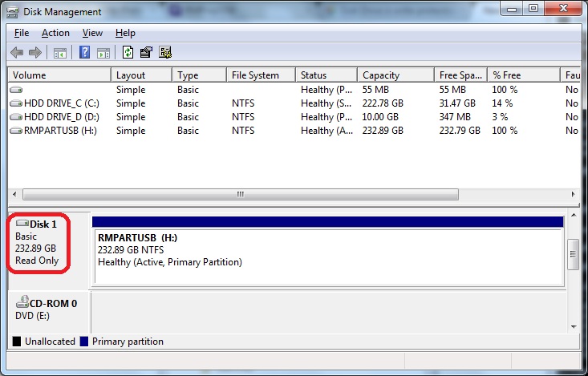
Task: Click horizontal scrollbar right arrow
Action: (x=573, y=194)
